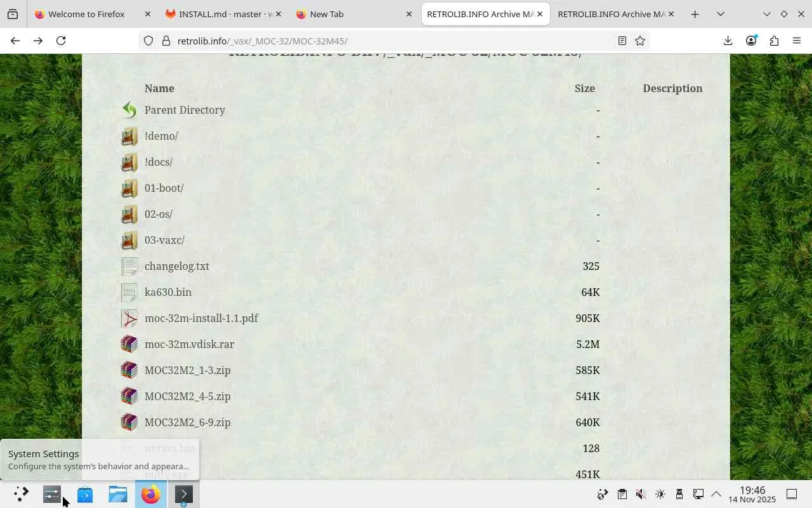Open the brightness tray control
This screenshot has width=812, height=508.
point(660,494)
